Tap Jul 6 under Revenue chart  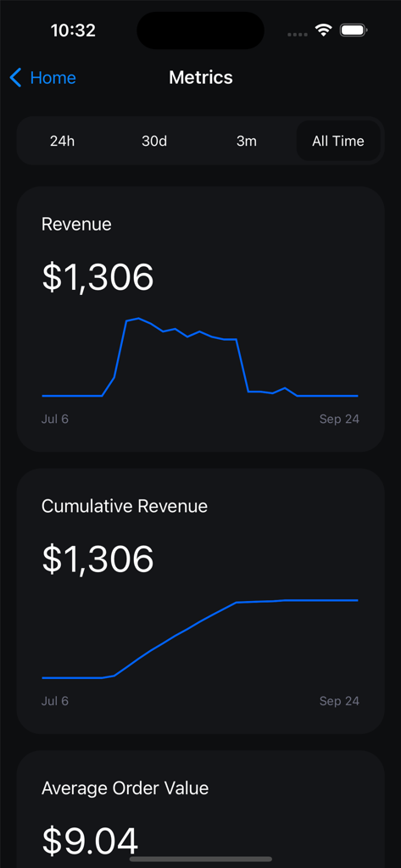(55, 419)
